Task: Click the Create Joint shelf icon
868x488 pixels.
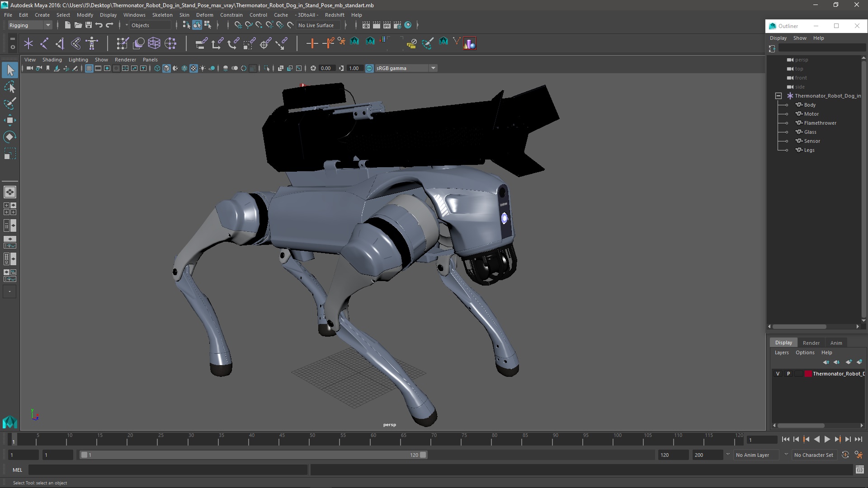Action: click(44, 43)
